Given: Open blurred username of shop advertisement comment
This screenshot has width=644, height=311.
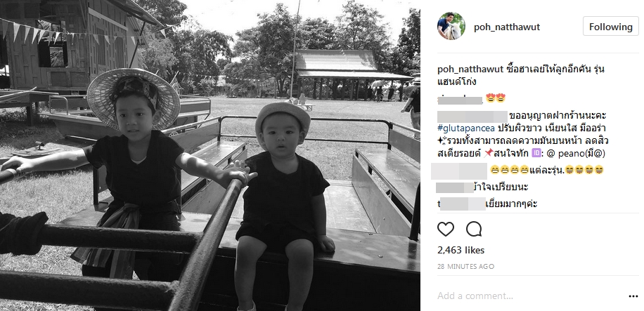Looking at the screenshot, I should [x=472, y=117].
